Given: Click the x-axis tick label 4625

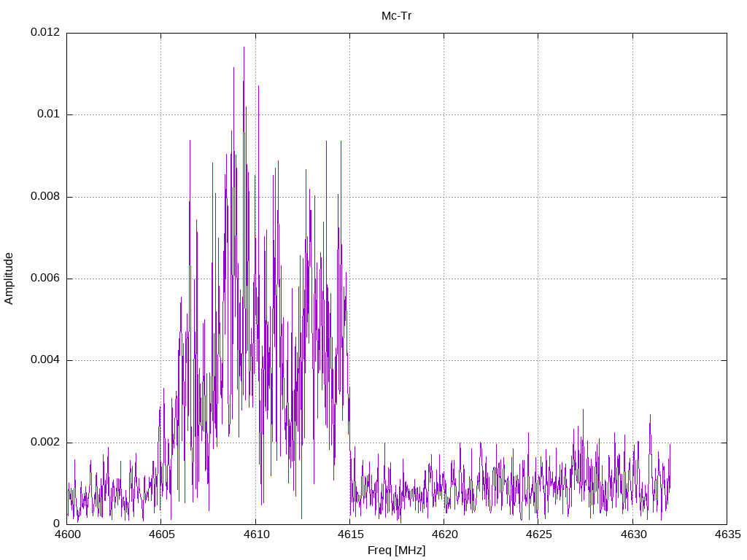Looking at the screenshot, I should [x=539, y=534].
